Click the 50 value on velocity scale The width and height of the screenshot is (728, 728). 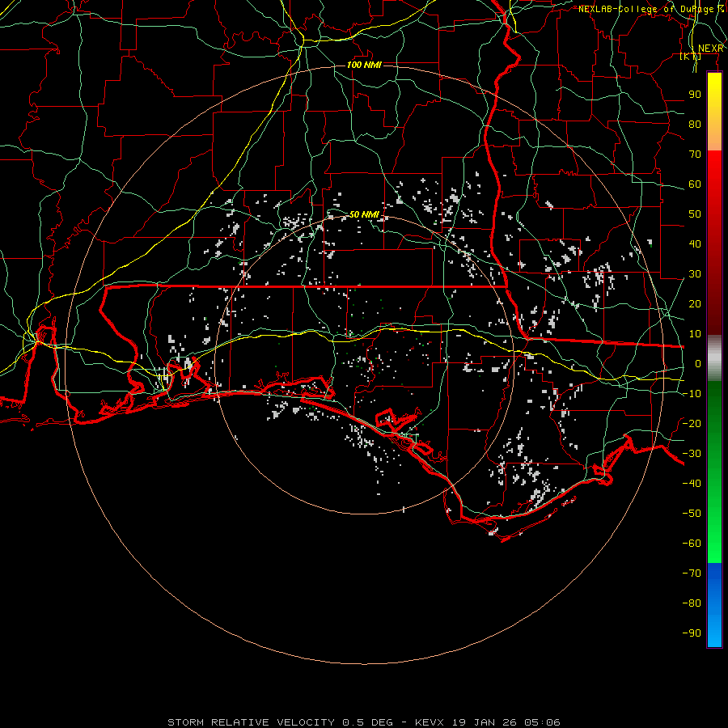(x=695, y=214)
